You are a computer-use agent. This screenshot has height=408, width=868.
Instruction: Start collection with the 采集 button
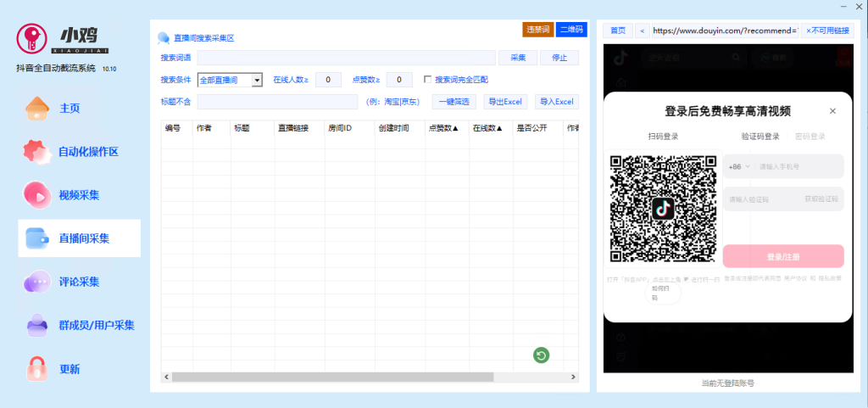(518, 58)
